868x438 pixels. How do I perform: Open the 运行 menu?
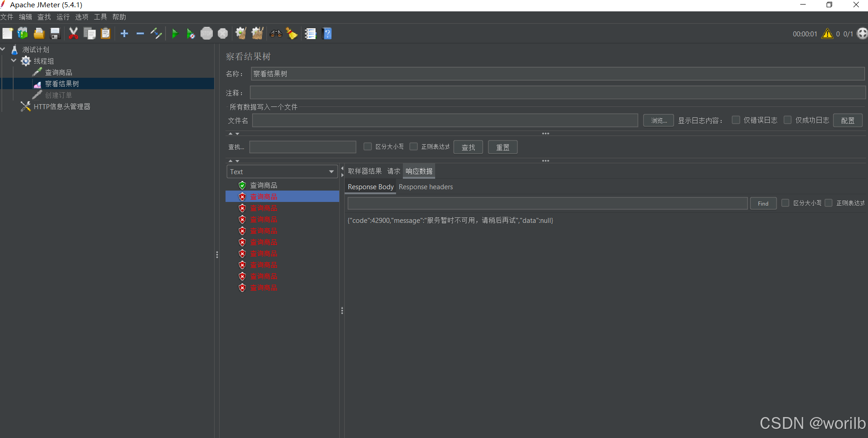click(63, 17)
